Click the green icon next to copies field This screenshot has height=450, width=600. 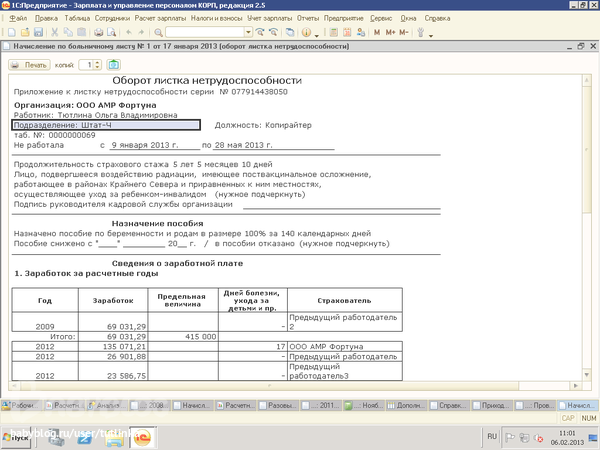[113, 64]
